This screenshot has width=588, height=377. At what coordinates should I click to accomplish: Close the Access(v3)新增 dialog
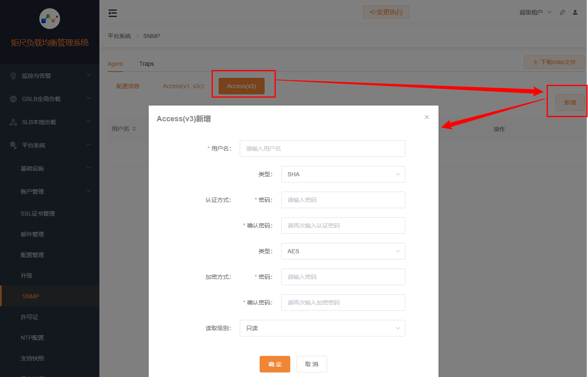427,117
